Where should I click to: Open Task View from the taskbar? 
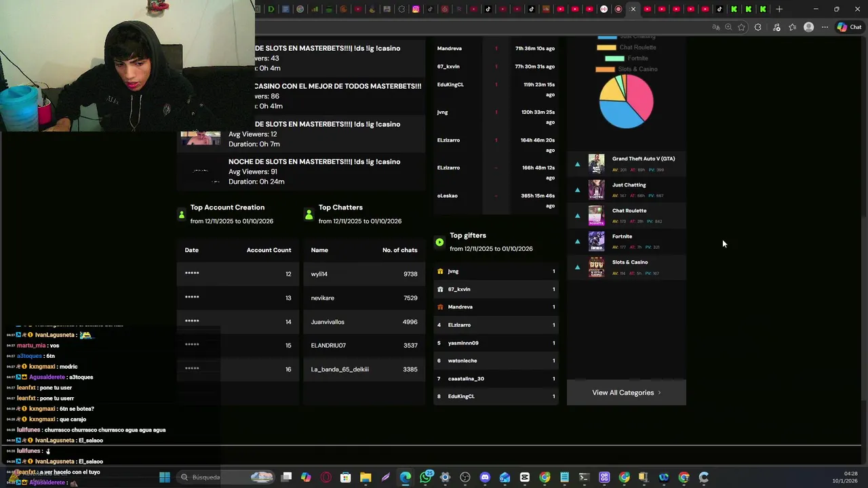pos(287,477)
